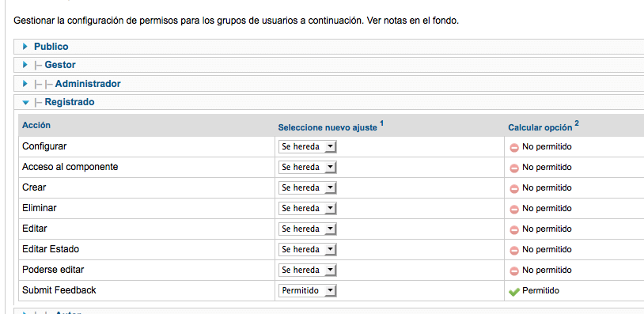Click the green Permitido checkmark for Submit Feedback
Image resolution: width=644 pixels, height=314 pixels.
click(x=513, y=291)
